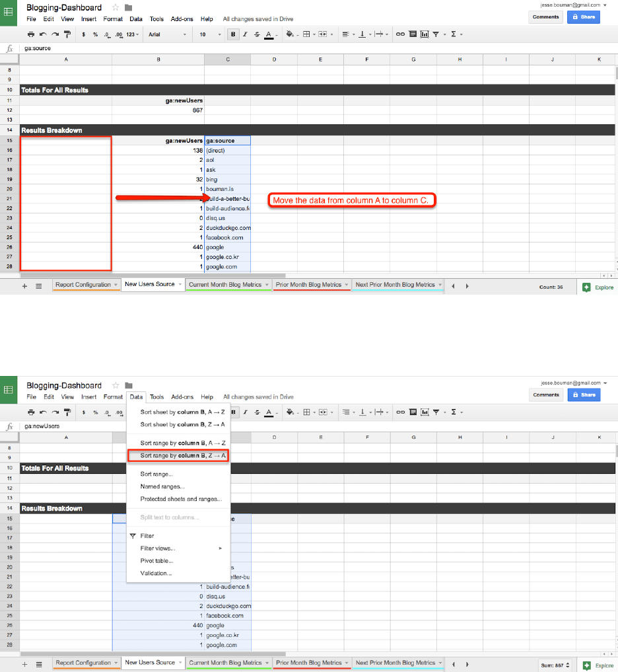Open the account email dropdown in the upper window

tap(605, 5)
